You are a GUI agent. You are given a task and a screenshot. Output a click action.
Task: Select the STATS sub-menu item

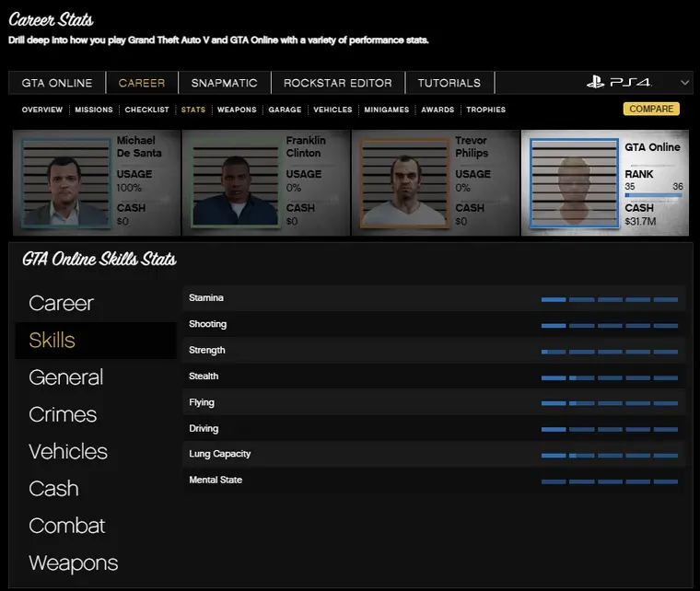193,110
